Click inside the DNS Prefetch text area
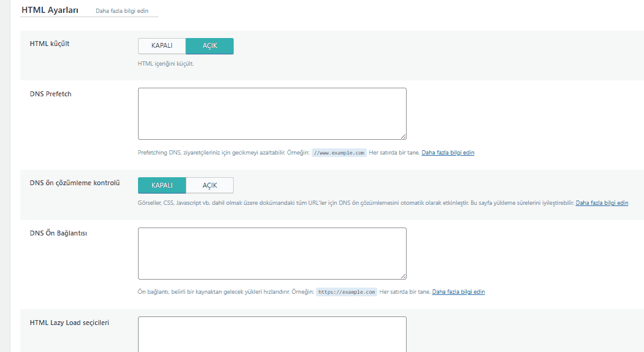Image resolution: width=644 pixels, height=352 pixels. (x=272, y=113)
